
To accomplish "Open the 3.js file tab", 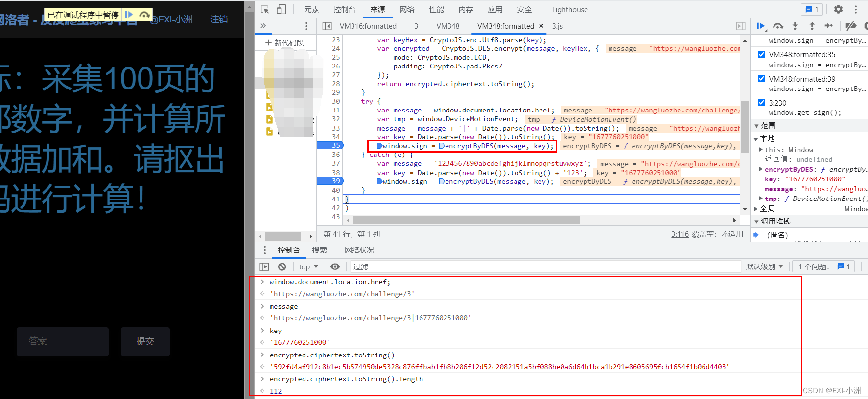I will 557,26.
